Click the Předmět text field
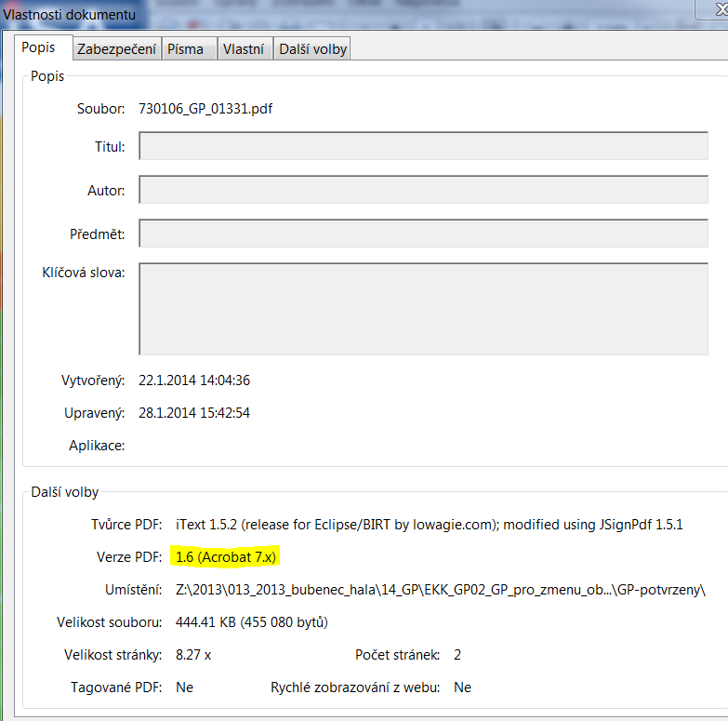Image resolution: width=728 pixels, height=721 pixels. 423,234
